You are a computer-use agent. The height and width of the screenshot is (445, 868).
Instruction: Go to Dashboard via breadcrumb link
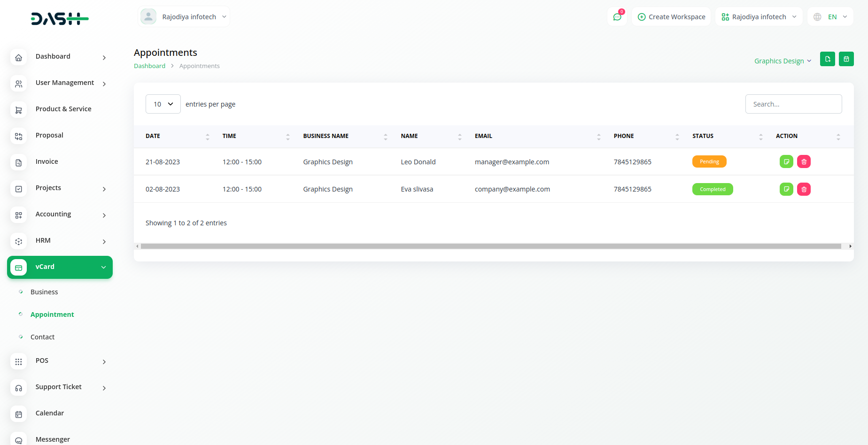point(149,66)
